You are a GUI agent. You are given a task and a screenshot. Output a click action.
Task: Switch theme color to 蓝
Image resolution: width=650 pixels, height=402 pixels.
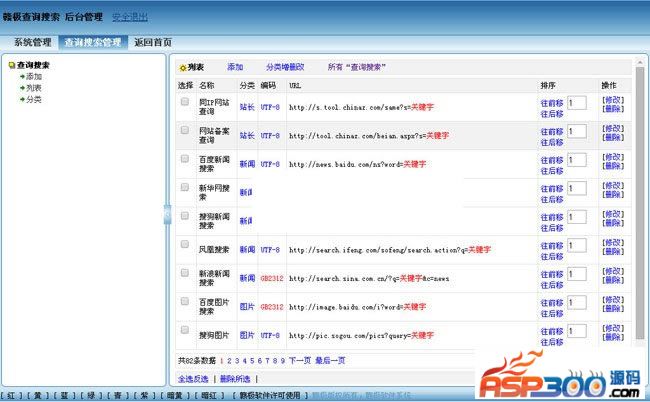(64, 396)
